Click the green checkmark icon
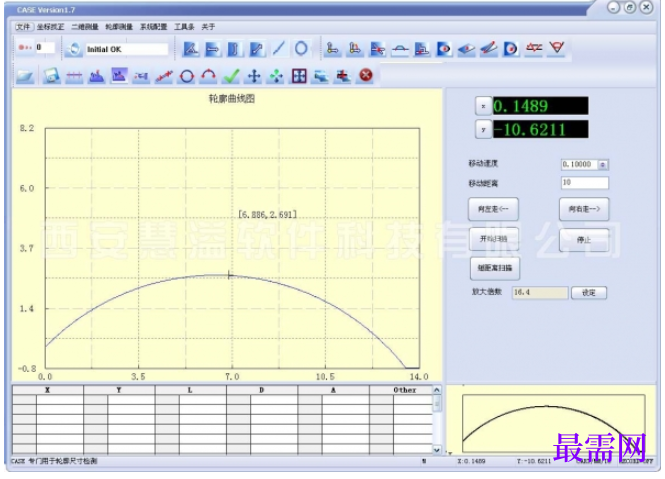 pyautogui.click(x=231, y=76)
